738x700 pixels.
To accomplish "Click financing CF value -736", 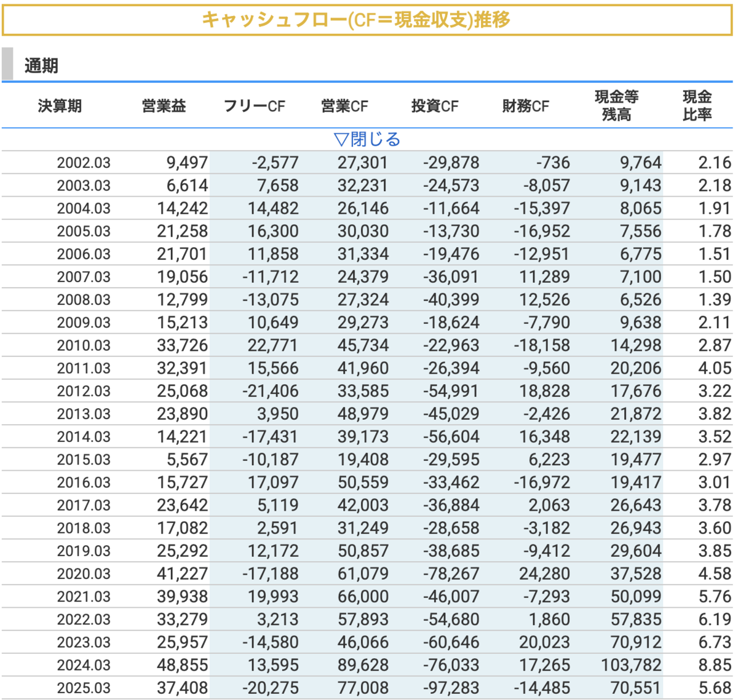I will tap(553, 163).
